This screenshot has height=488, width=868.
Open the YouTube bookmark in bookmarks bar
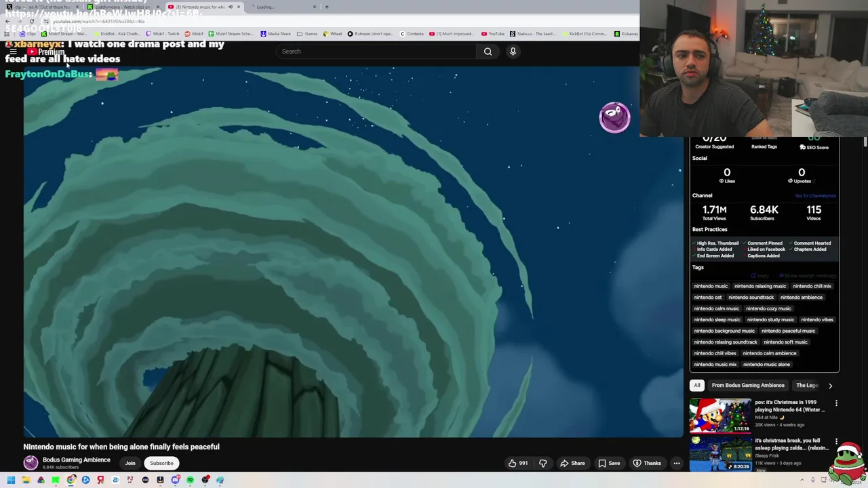click(x=493, y=33)
